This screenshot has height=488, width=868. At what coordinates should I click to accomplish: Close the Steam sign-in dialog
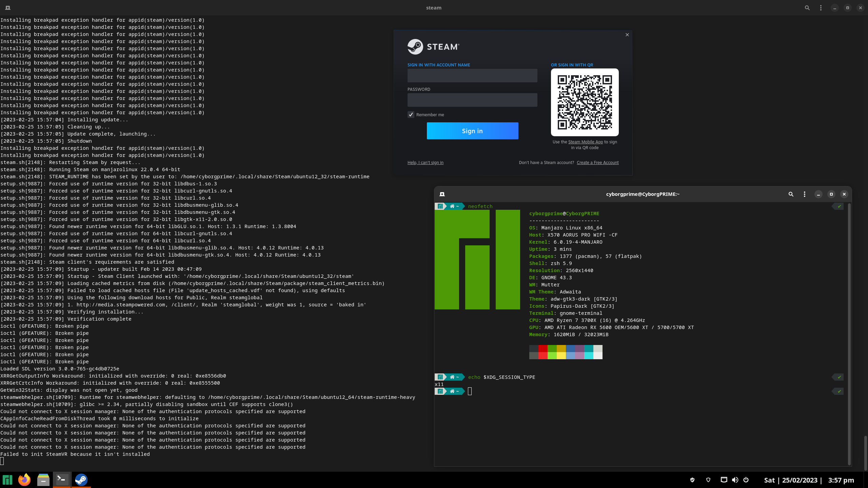(627, 35)
